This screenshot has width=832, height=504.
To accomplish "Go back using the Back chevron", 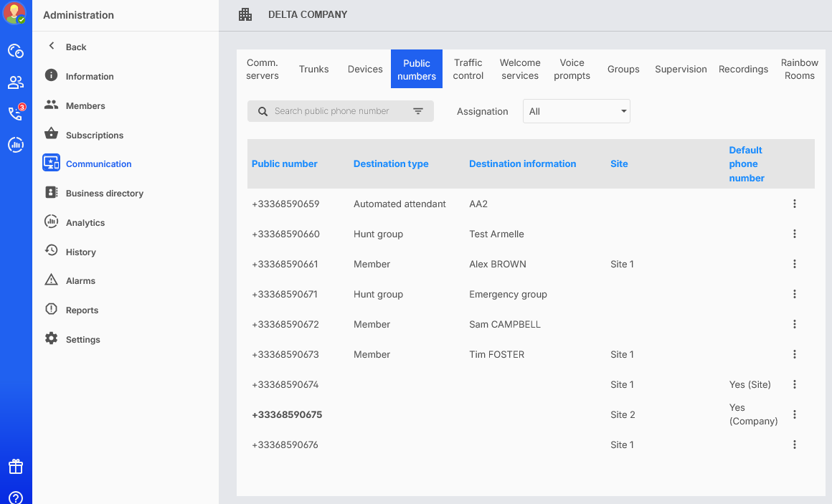I will (x=52, y=47).
